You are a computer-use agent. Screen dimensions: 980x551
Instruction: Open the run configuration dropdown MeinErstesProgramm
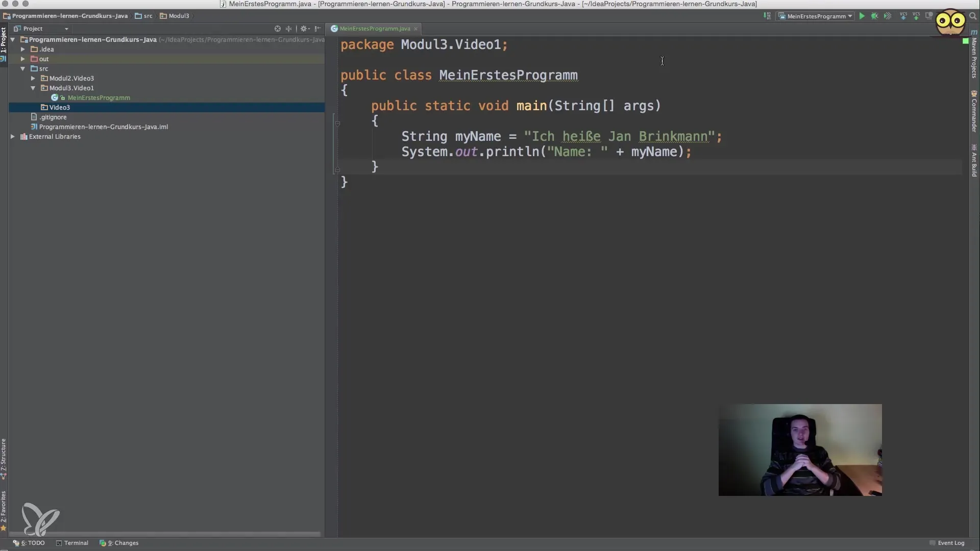(815, 16)
